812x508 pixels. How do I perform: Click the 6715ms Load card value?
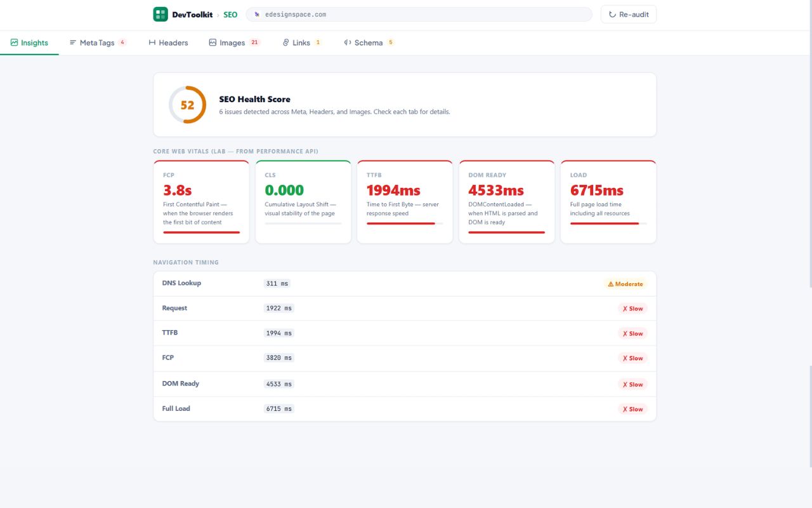(597, 190)
